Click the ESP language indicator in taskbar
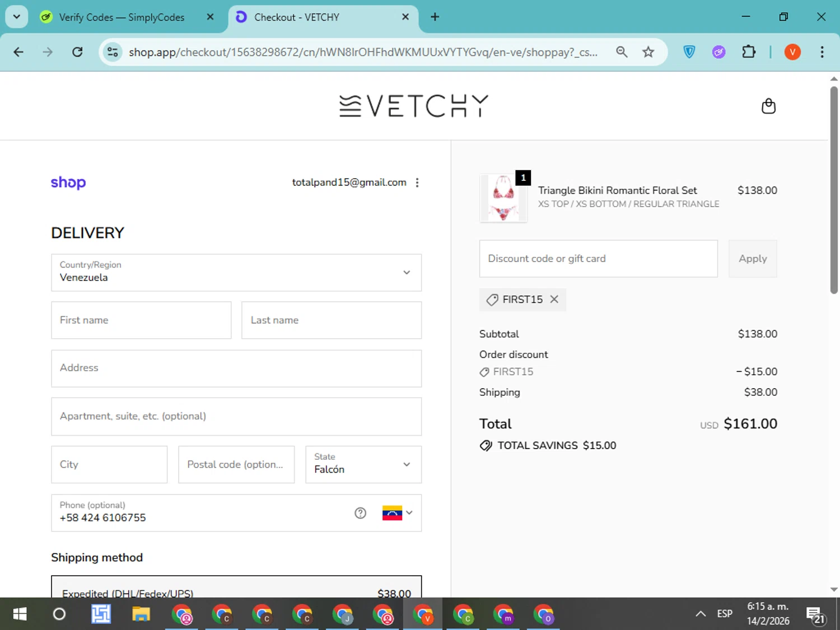 [725, 614]
